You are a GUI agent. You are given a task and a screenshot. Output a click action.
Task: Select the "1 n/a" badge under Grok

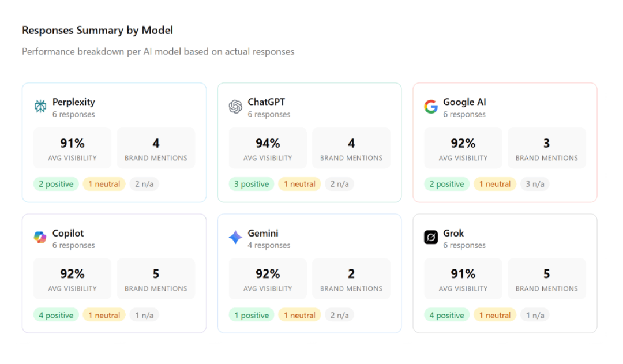[535, 314]
